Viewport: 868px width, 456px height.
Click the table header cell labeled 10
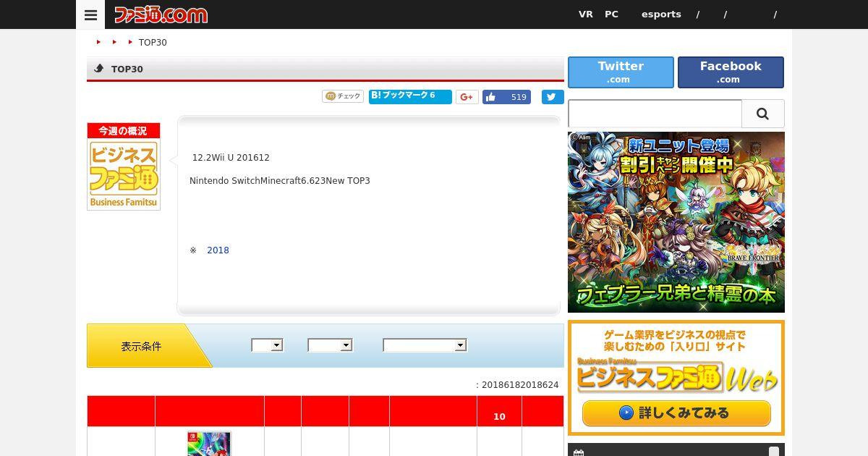499,411
